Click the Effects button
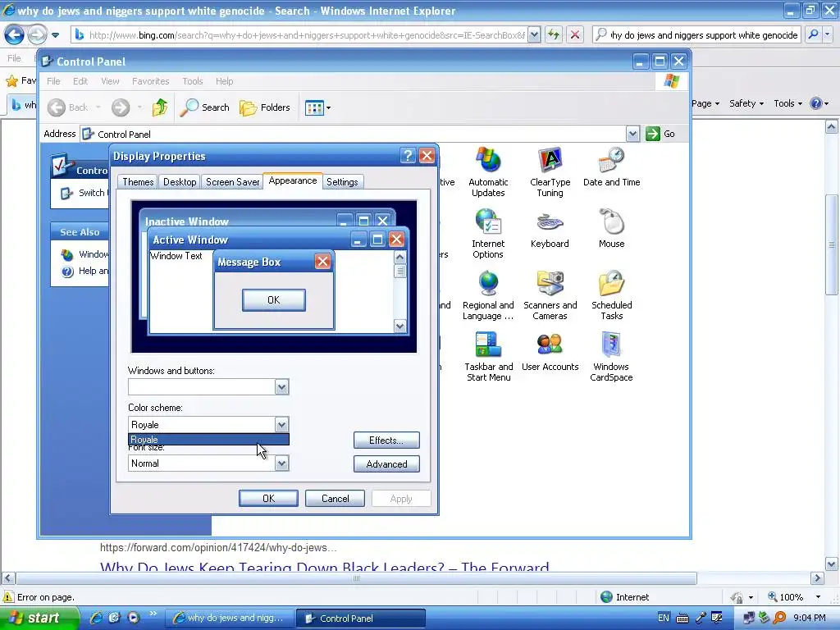840x630 pixels. point(386,441)
